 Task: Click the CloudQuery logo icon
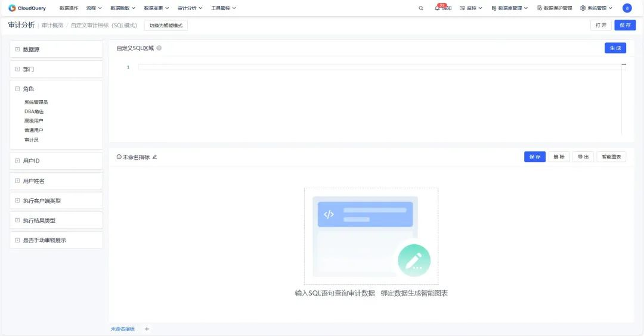click(12, 8)
